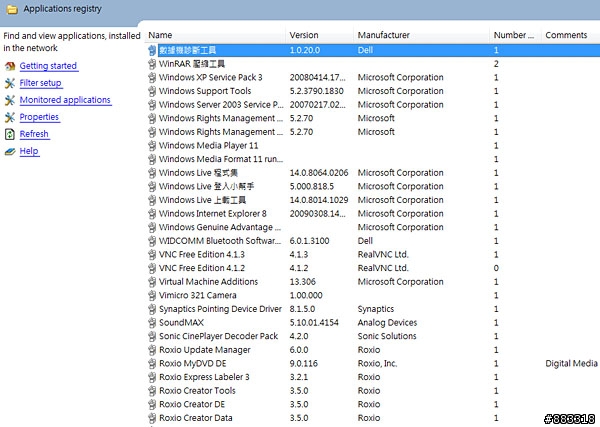Image resolution: width=600 pixels, height=427 pixels.
Task: Select the Roxio Creator DE row
Action: tap(373, 404)
